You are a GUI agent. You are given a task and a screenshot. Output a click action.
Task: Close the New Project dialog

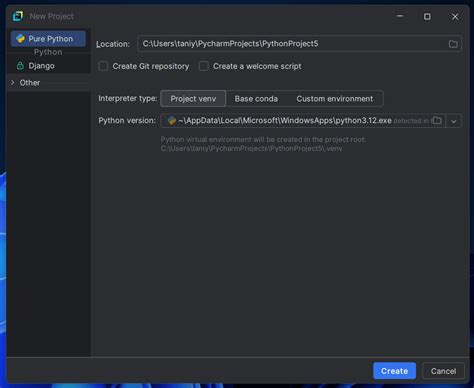pos(455,16)
